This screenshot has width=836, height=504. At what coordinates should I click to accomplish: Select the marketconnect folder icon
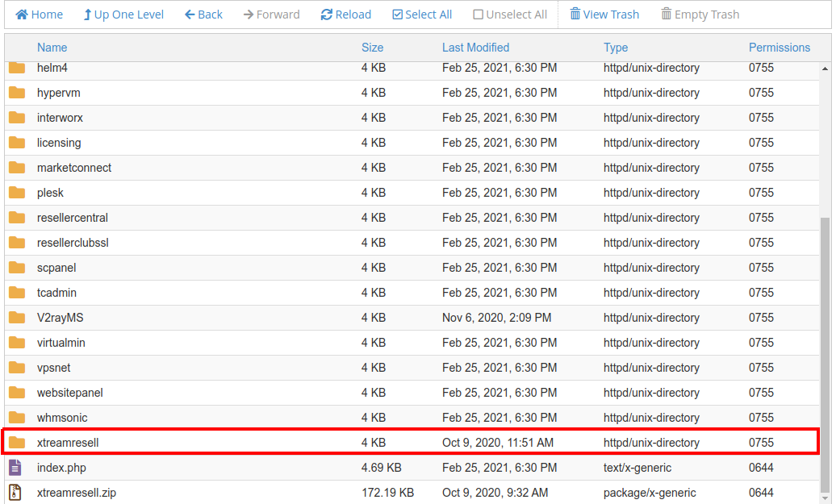(x=17, y=167)
